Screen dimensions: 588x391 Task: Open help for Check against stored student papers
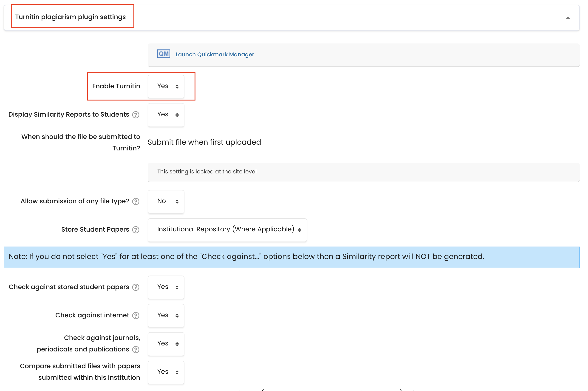(x=136, y=287)
